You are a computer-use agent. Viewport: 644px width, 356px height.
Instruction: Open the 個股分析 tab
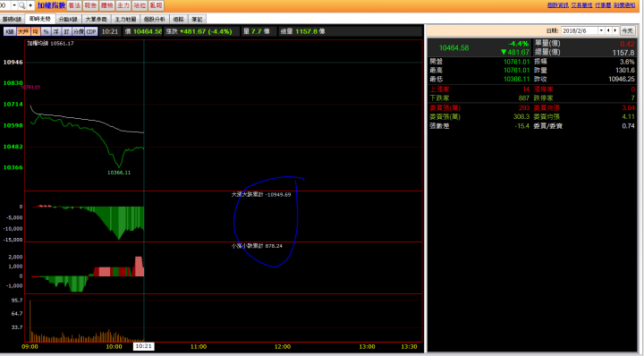[155, 20]
